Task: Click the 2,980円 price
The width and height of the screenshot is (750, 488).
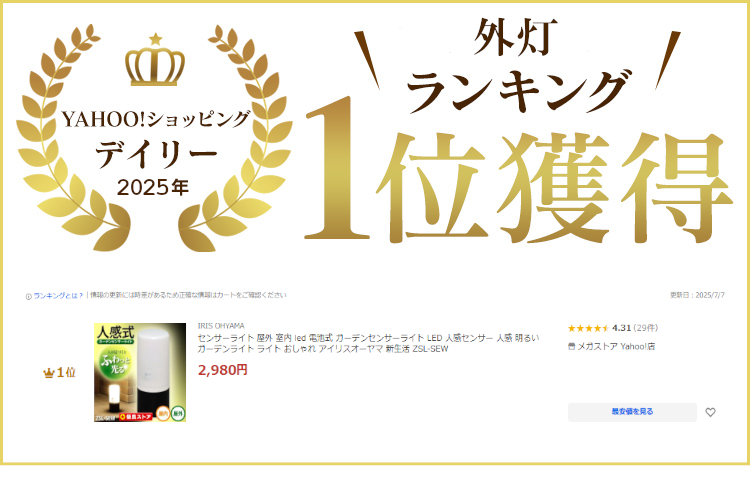Action: pos(222,370)
